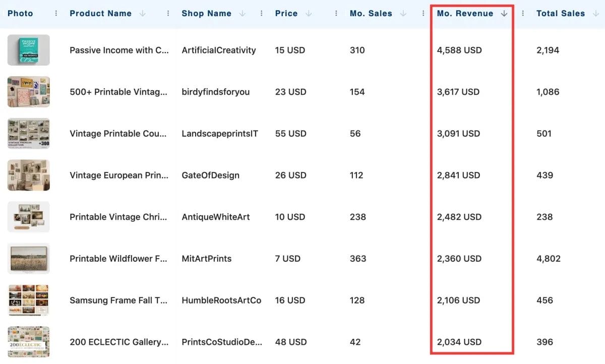Visit the MitArtPrints shop page
The image size is (605, 364).
click(206, 258)
